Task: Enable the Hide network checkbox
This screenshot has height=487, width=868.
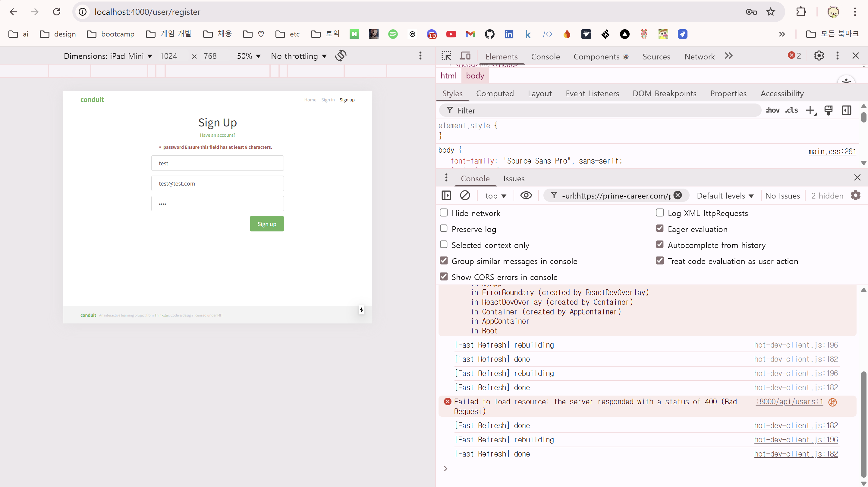Action: coord(444,213)
